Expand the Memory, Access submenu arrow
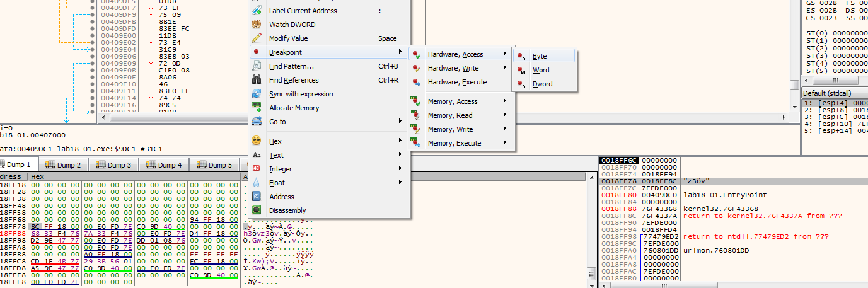868x288 pixels. pos(505,101)
